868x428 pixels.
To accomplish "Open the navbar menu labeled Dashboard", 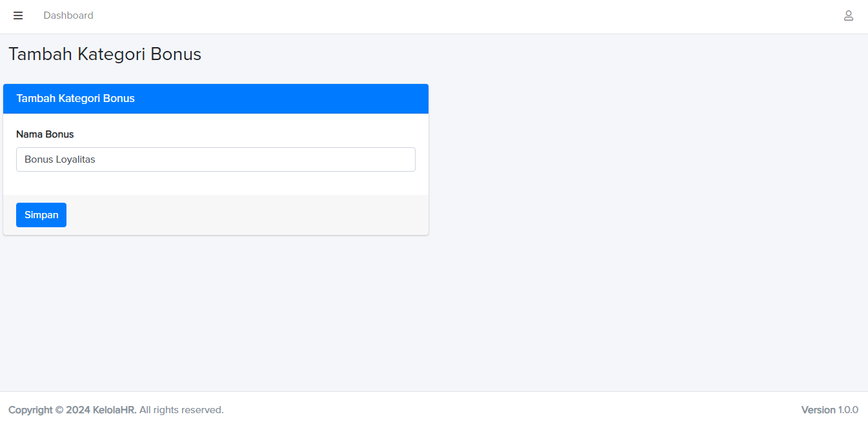I will click(68, 15).
